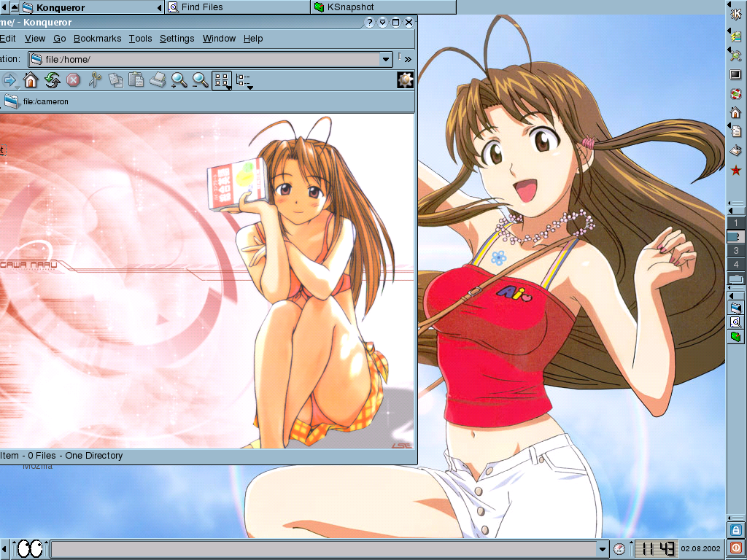Open the Settings menu
The height and width of the screenshot is (560, 747).
click(177, 39)
